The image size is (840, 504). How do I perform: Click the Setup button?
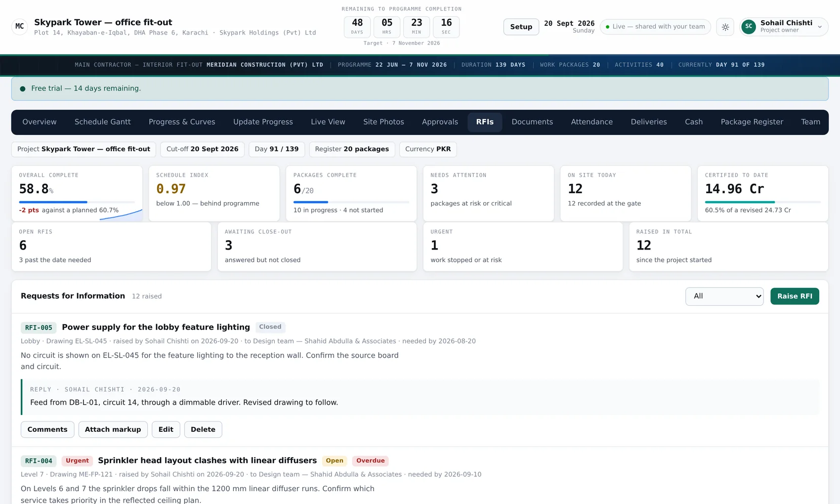[521, 27]
